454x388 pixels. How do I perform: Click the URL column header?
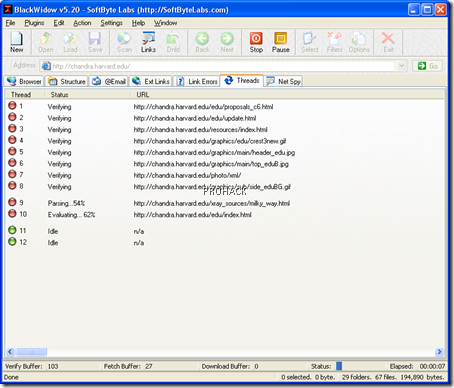coord(287,95)
